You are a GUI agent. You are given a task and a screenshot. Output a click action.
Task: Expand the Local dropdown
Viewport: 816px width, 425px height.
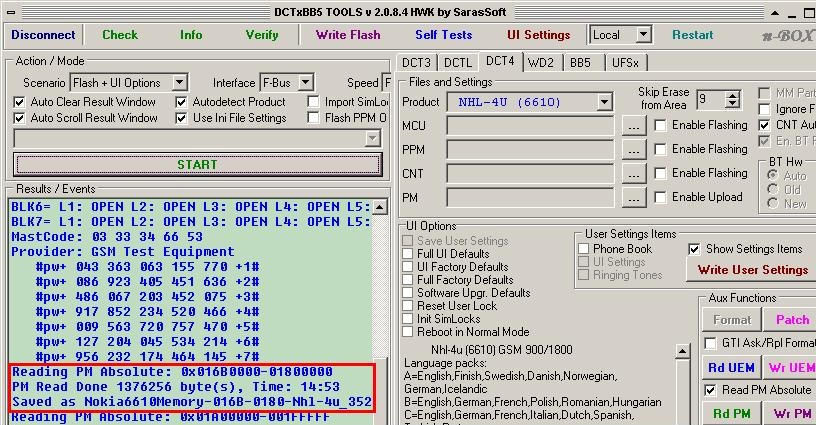click(644, 35)
